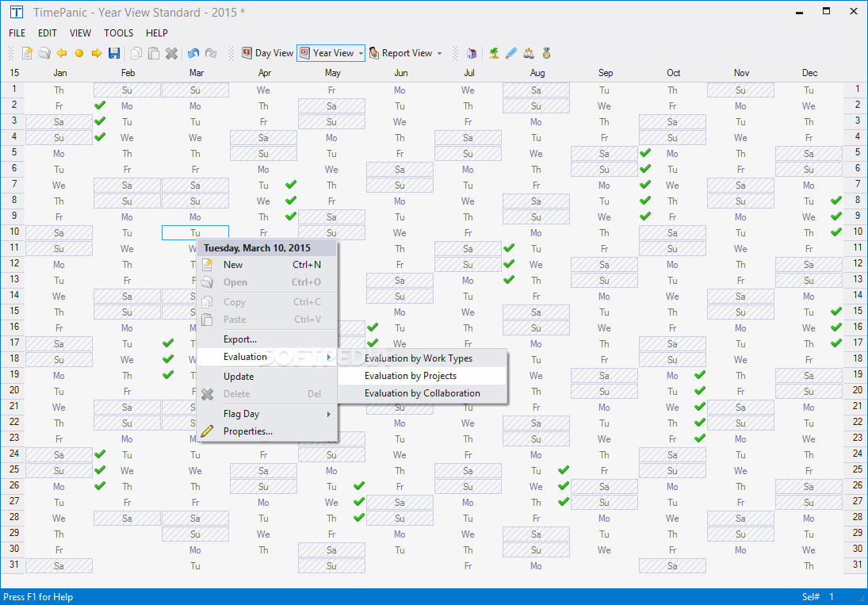Click the Oct month header
This screenshot has width=868, height=605.
click(x=673, y=73)
